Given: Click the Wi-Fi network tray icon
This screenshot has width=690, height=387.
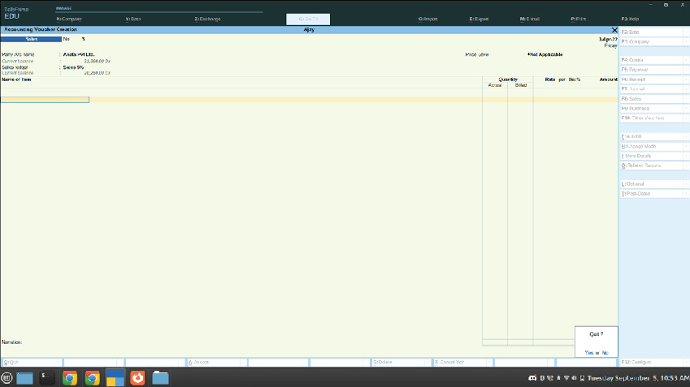Looking at the screenshot, I should coord(566,378).
